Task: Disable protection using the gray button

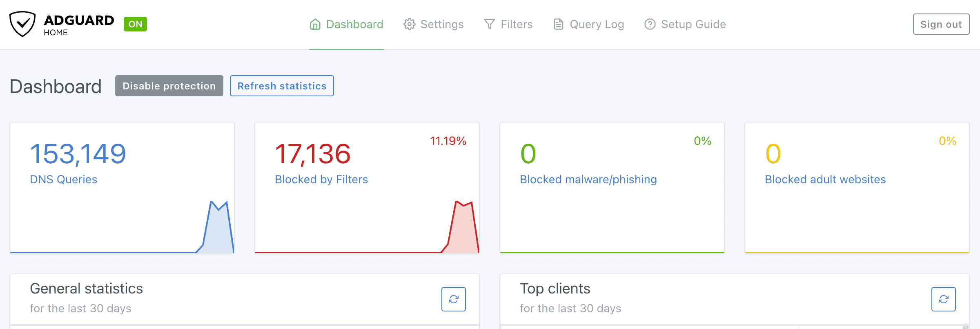Action: click(x=169, y=86)
